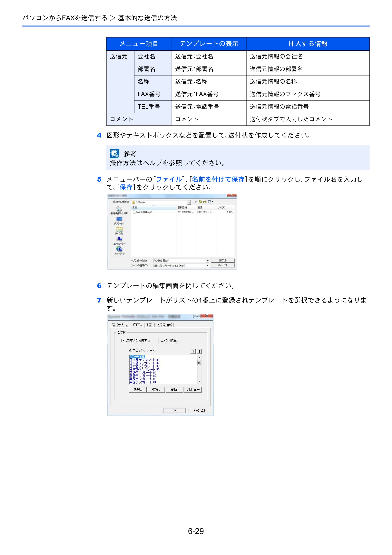
Task: Create a new folder in save dialog
Action: [205, 202]
